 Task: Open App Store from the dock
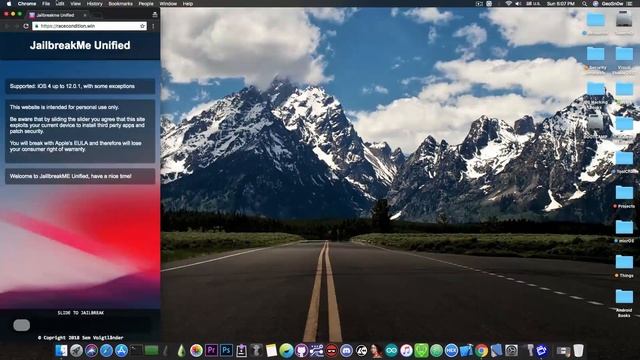click(122, 351)
